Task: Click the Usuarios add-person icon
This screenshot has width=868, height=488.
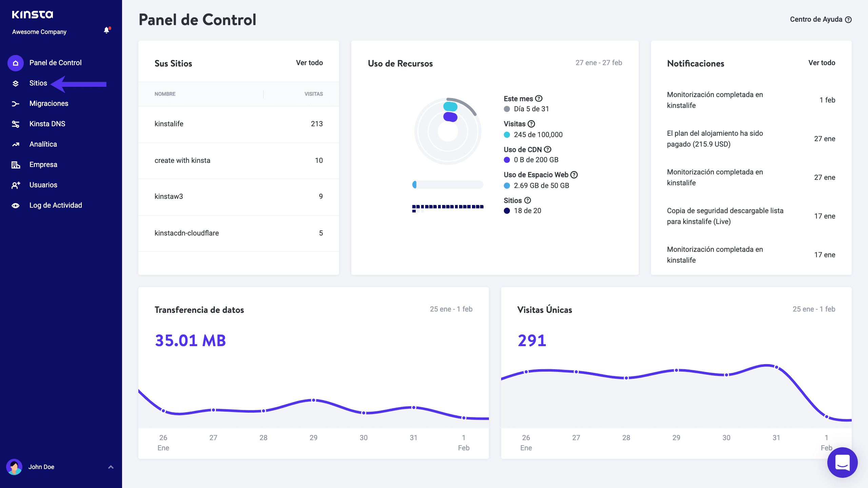Action: pos(16,185)
